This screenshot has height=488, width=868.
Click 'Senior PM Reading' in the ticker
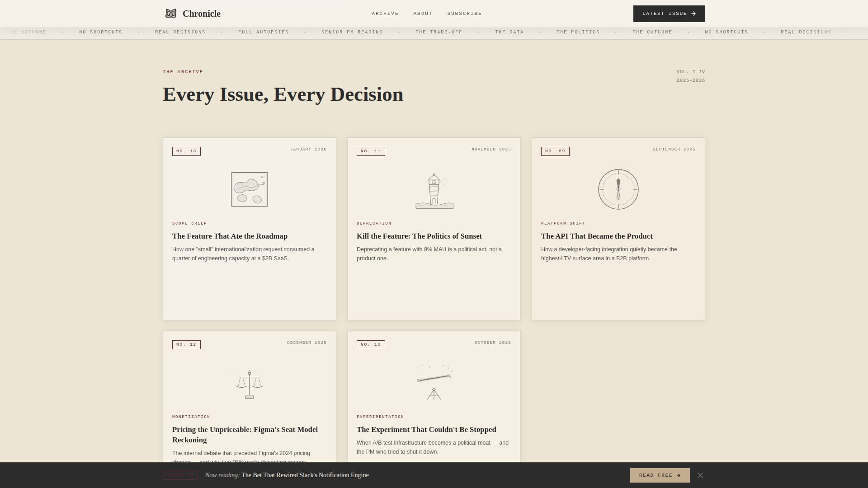352,32
